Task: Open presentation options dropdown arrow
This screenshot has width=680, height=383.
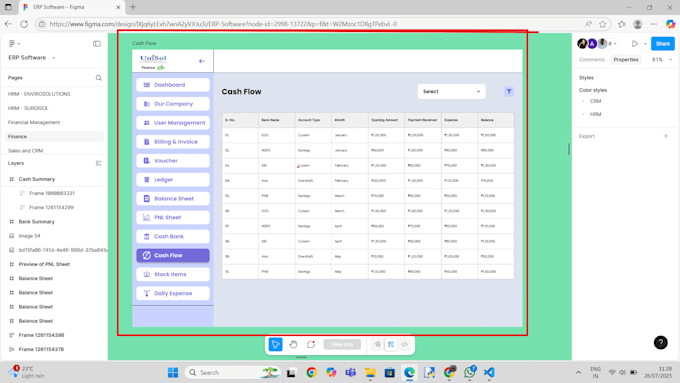Action: [x=645, y=44]
